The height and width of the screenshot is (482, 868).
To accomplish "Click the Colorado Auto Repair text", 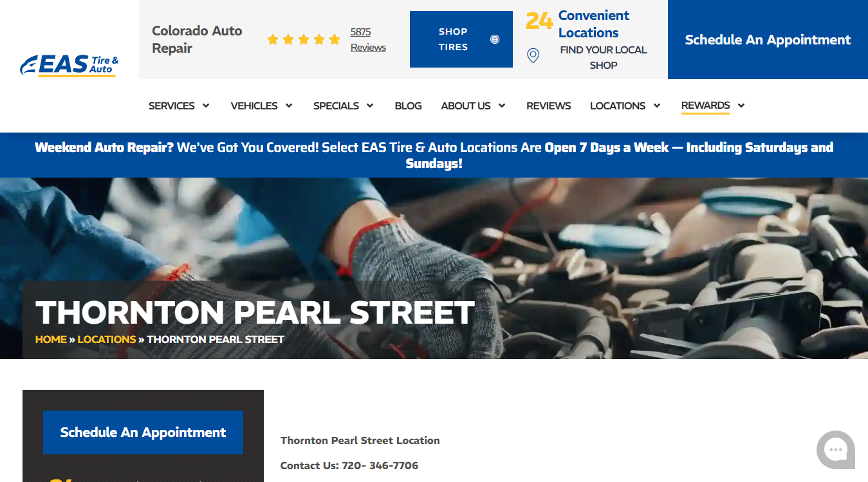I will (197, 39).
